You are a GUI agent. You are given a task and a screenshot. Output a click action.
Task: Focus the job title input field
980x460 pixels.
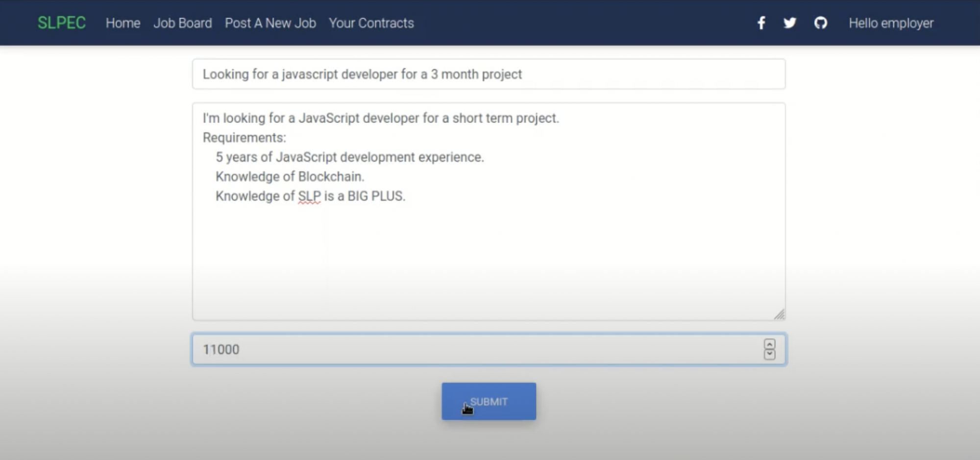click(x=489, y=74)
